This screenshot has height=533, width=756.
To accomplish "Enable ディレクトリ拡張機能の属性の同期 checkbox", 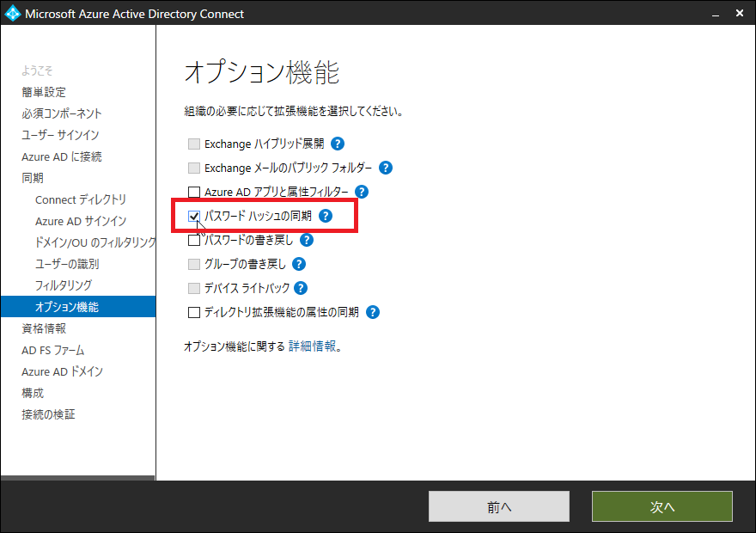I will (x=194, y=313).
